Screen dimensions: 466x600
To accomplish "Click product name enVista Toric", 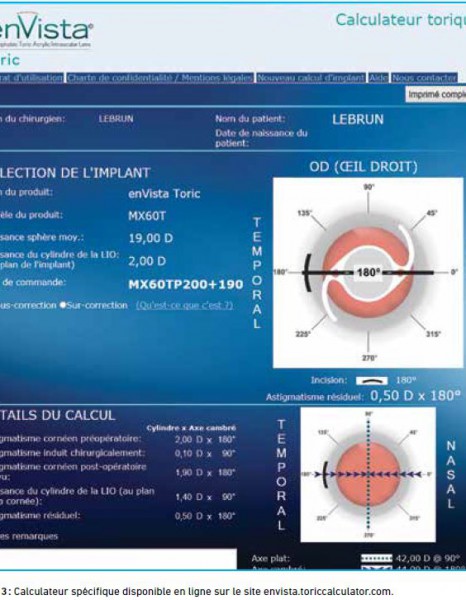I will coord(164,194).
